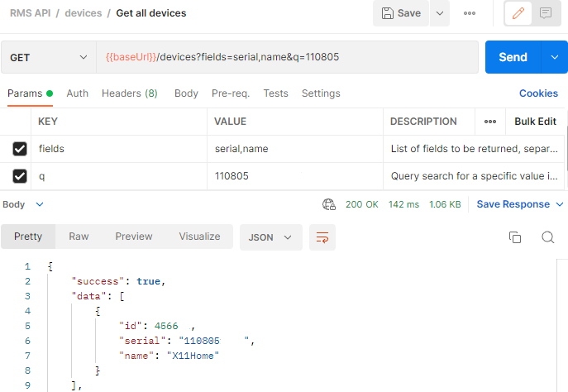Copy response with the copy icon
The image size is (568, 392).
pyautogui.click(x=515, y=237)
